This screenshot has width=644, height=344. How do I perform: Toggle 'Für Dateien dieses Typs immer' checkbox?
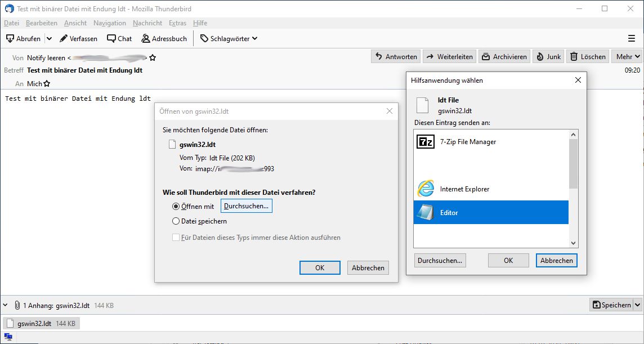click(x=176, y=238)
